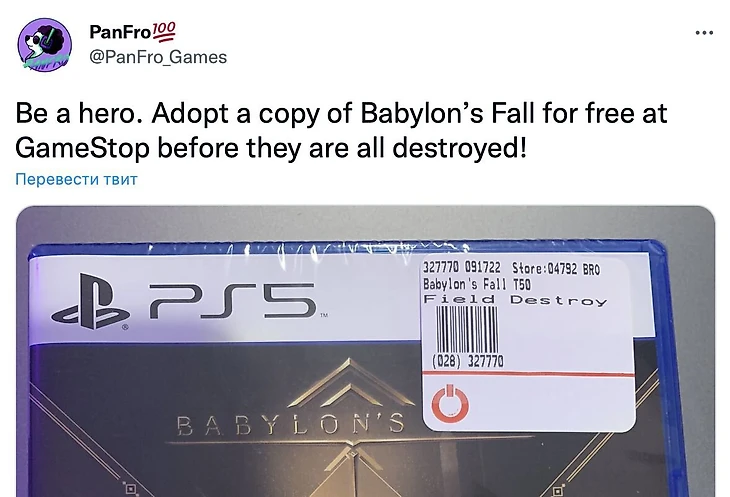Image resolution: width=730 pixels, height=497 pixels.
Task: Click the red power icon on the sticker
Action: 450,403
